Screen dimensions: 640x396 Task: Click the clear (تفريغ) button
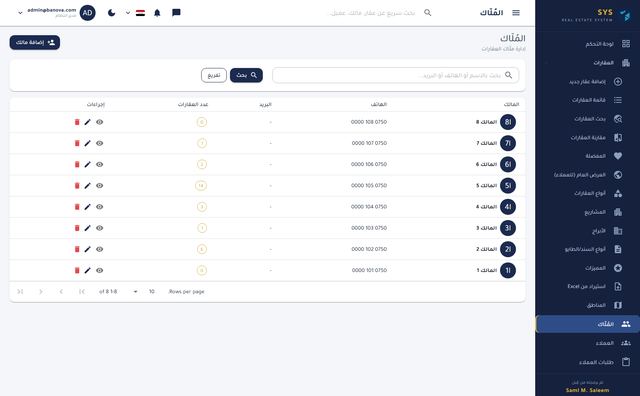214,75
